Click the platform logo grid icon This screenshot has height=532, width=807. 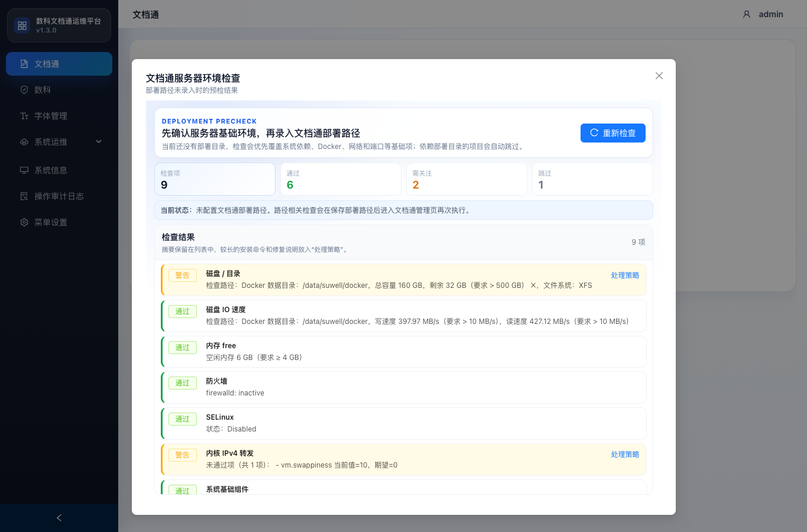[22, 25]
